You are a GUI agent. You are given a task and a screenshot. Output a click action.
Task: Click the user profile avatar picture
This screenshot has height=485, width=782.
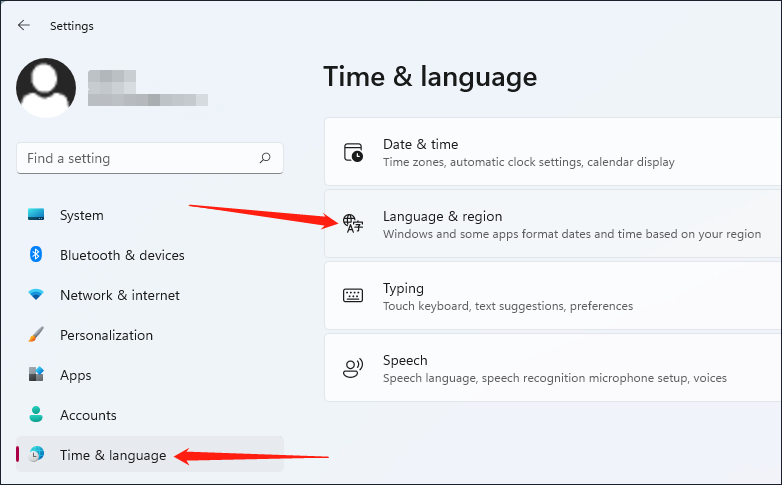[46, 88]
